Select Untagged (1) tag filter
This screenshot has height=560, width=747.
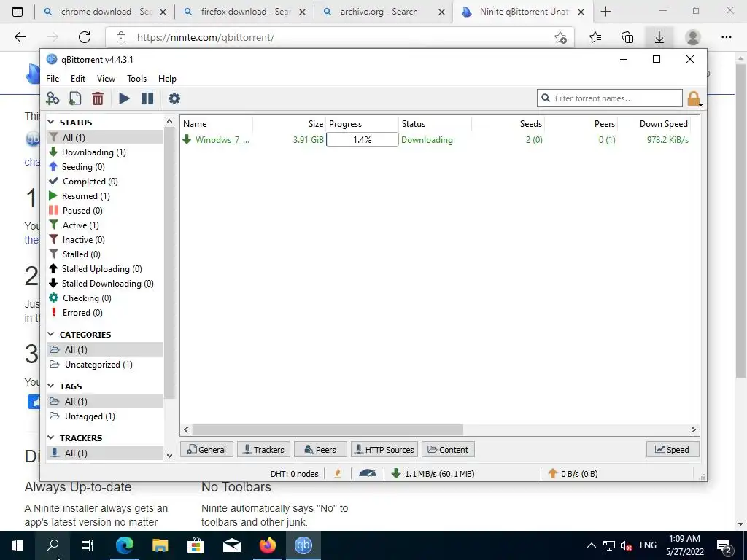coord(89,416)
